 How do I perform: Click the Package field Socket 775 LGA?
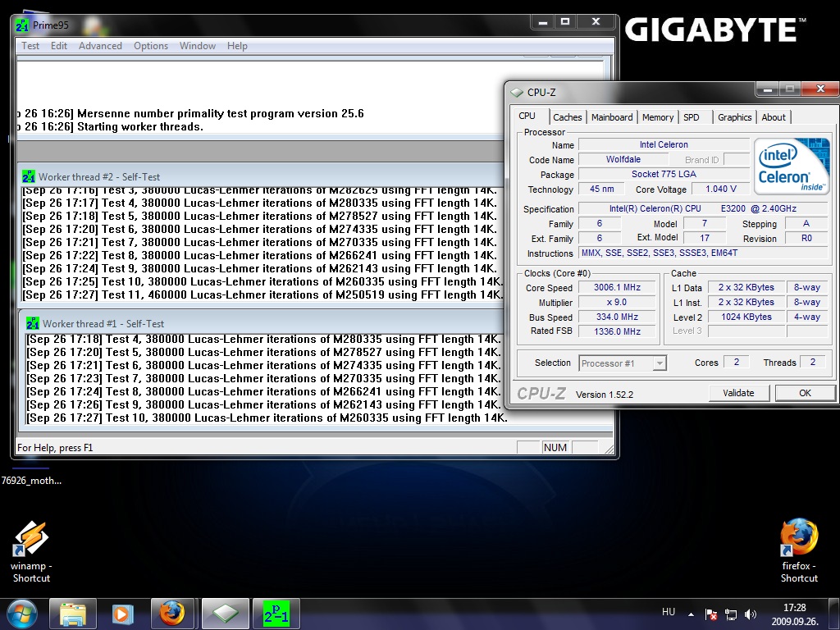click(664, 174)
